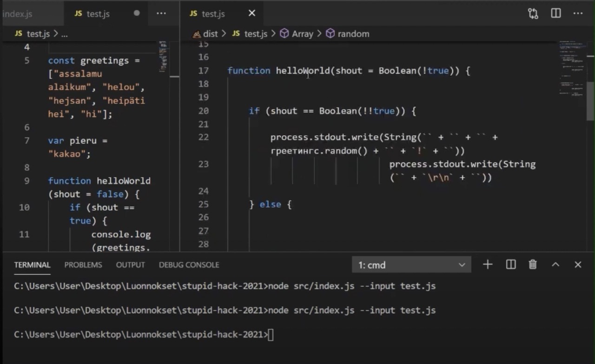The width and height of the screenshot is (595, 364).
Task: Kill terminal using trash icon
Action: [533, 265]
